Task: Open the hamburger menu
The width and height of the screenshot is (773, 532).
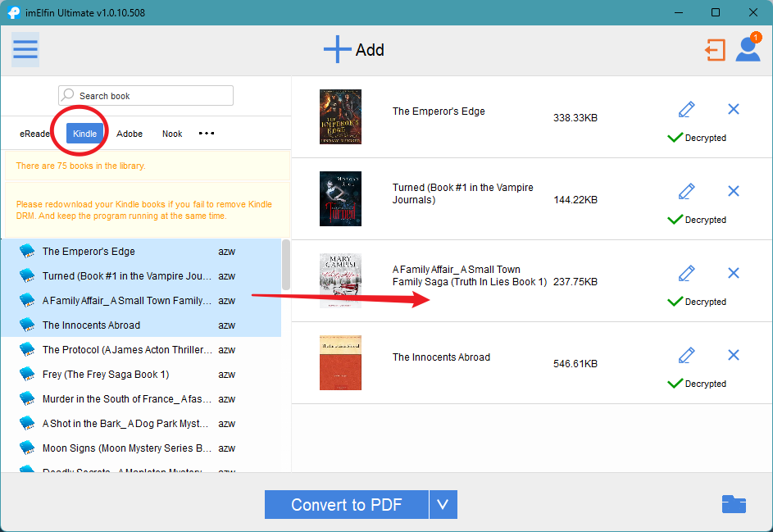Action: point(25,49)
